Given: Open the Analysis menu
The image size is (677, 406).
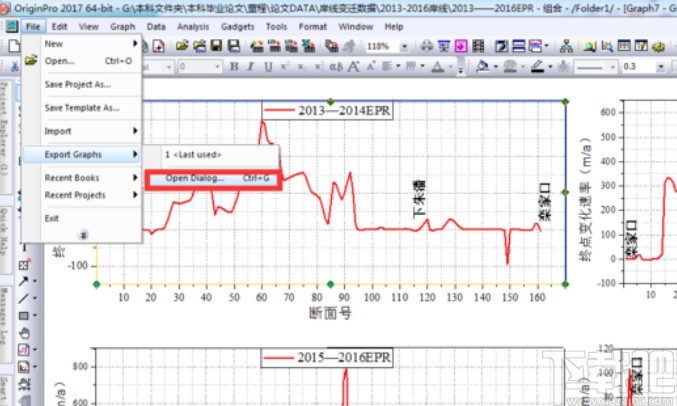Looking at the screenshot, I should point(193,27).
